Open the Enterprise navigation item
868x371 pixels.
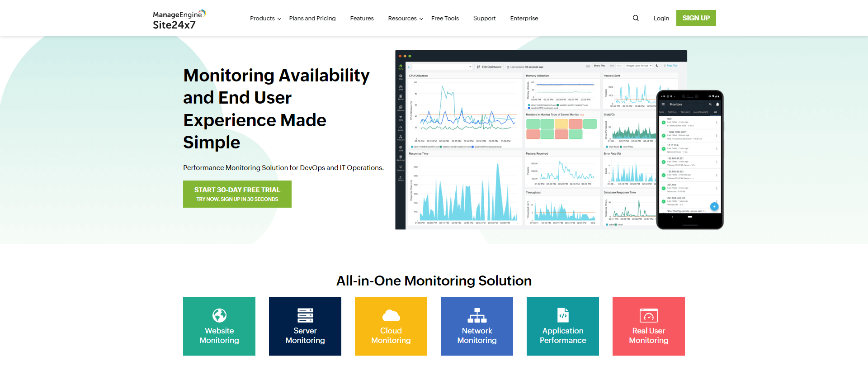[524, 18]
